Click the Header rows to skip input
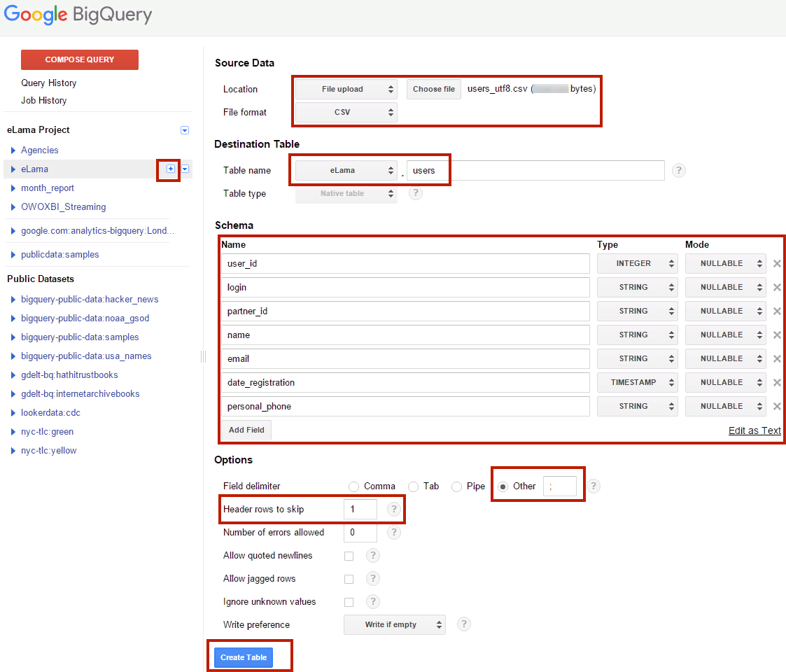786x672 pixels. [x=360, y=510]
